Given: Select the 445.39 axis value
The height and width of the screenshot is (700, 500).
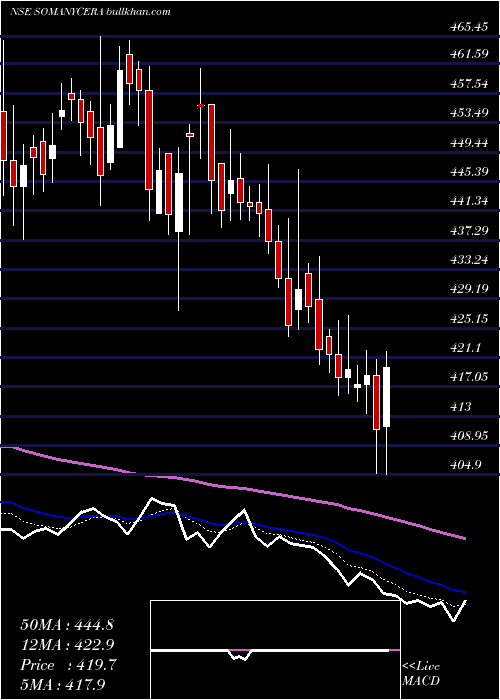Looking at the screenshot, I should click(x=469, y=172).
